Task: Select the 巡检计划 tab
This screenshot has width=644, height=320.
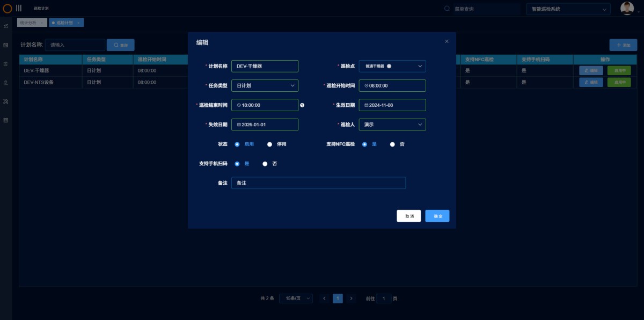Action: tap(63, 23)
